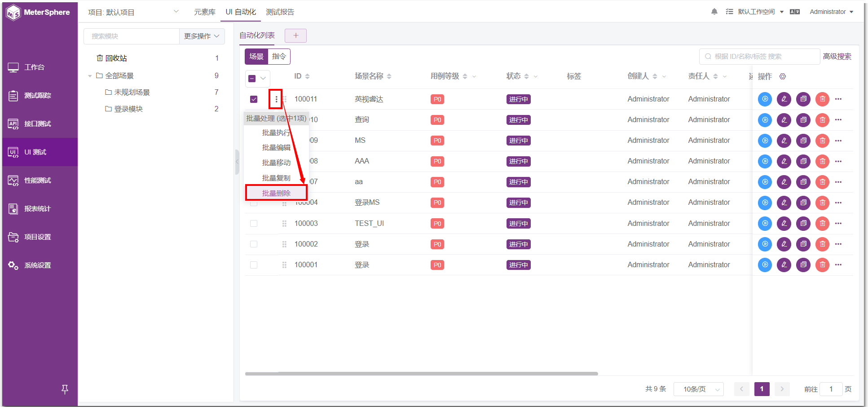Open the notification bell
The width and height of the screenshot is (868, 410).
[714, 12]
